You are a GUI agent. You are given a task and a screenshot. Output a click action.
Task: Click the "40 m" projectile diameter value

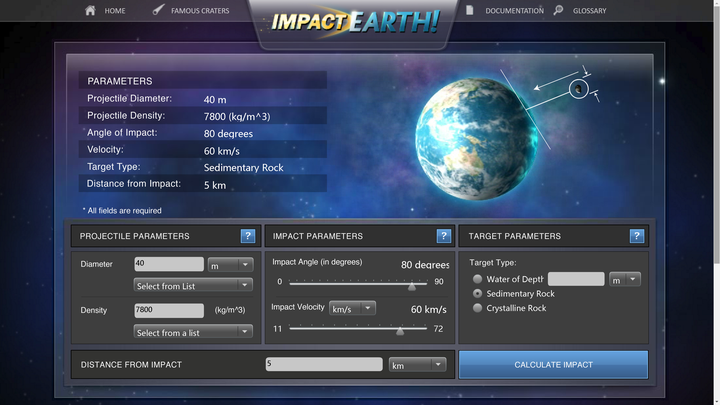(x=215, y=100)
